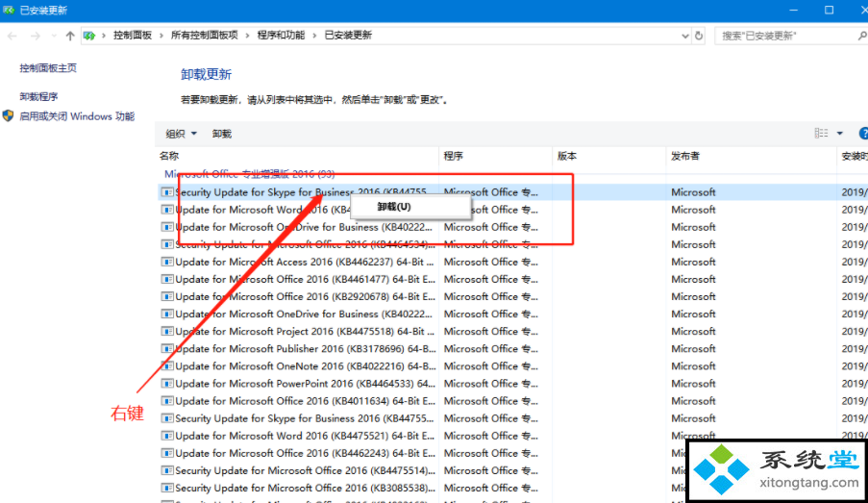Click icon of Security Update Office (KB4475514)

[x=166, y=470]
